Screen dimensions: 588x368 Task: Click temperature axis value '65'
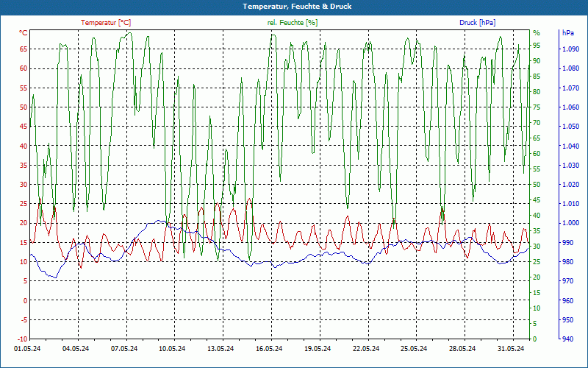pos(24,49)
